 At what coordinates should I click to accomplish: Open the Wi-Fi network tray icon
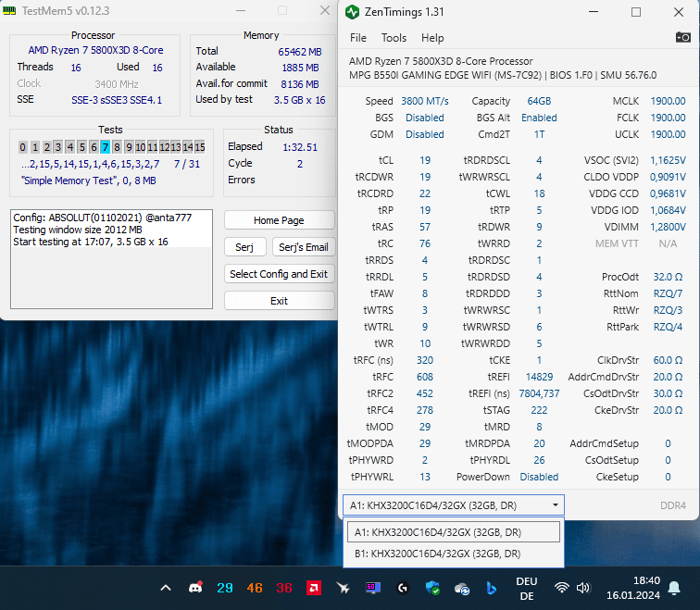tap(562, 588)
